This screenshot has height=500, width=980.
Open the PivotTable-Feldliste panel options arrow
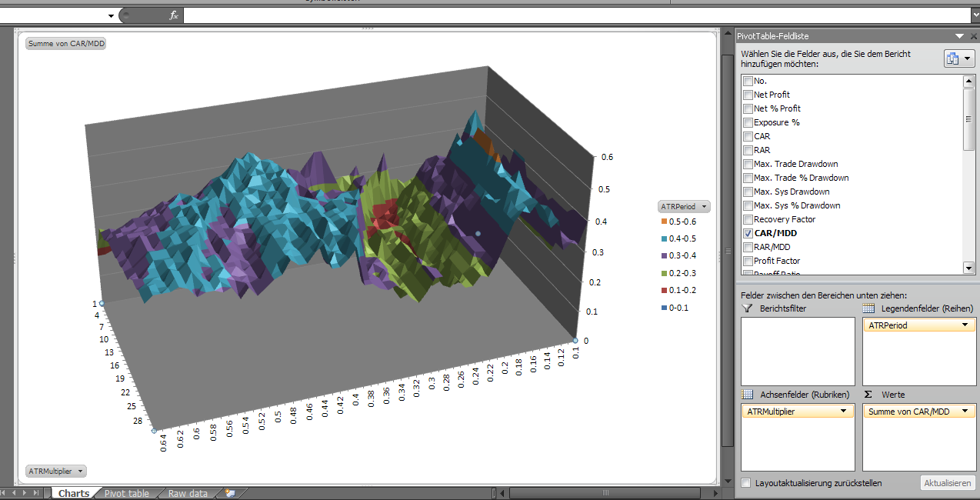pos(959,36)
